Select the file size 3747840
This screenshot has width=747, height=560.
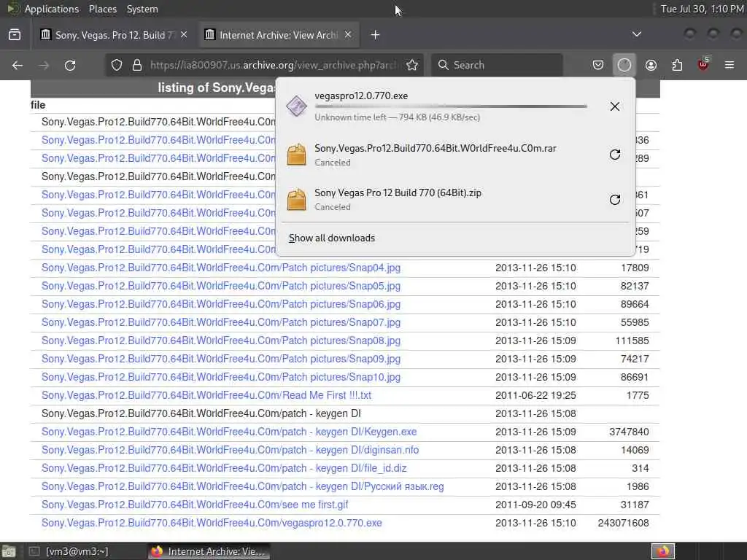(x=629, y=432)
